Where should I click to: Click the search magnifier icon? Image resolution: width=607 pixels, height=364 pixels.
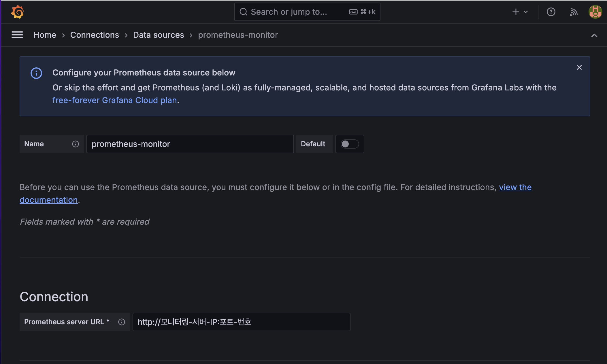click(x=244, y=12)
